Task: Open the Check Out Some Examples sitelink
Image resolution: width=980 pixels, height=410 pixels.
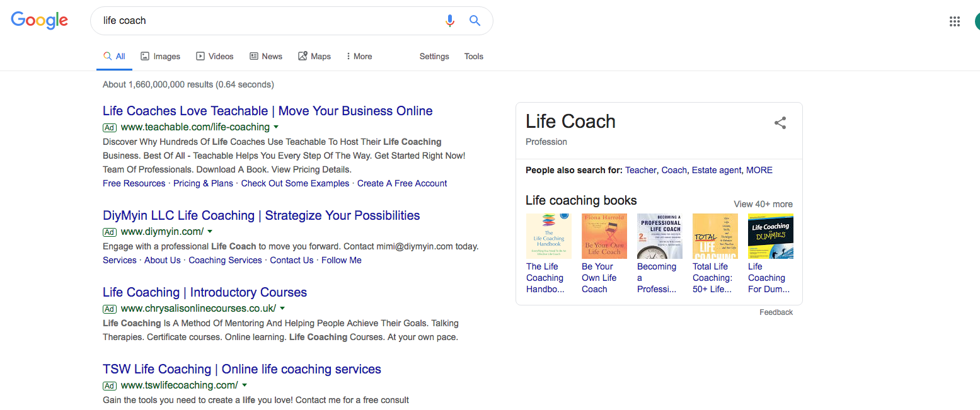Action: coord(295,183)
